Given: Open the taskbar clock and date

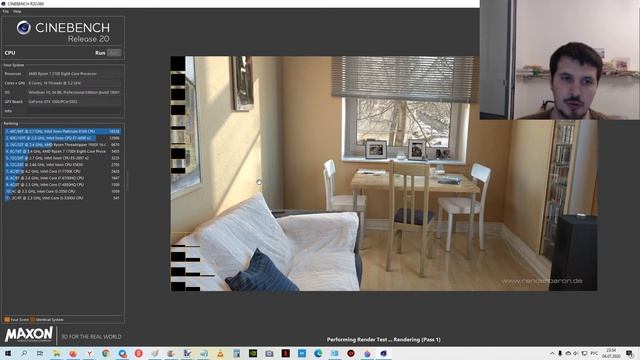Looking at the screenshot, I should point(611,353).
